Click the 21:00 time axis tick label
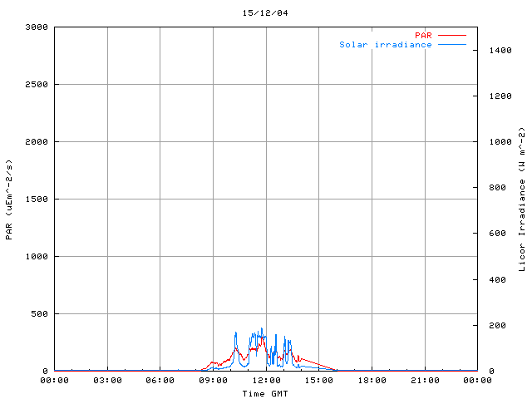 click(425, 381)
